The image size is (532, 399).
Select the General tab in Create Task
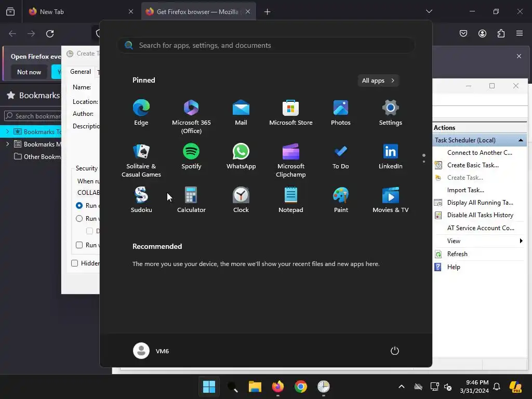point(81,72)
